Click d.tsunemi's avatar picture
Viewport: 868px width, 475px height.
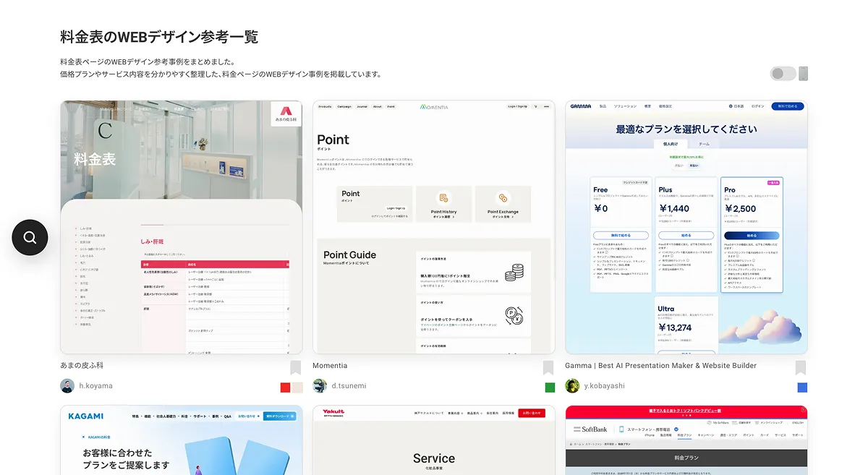(320, 385)
